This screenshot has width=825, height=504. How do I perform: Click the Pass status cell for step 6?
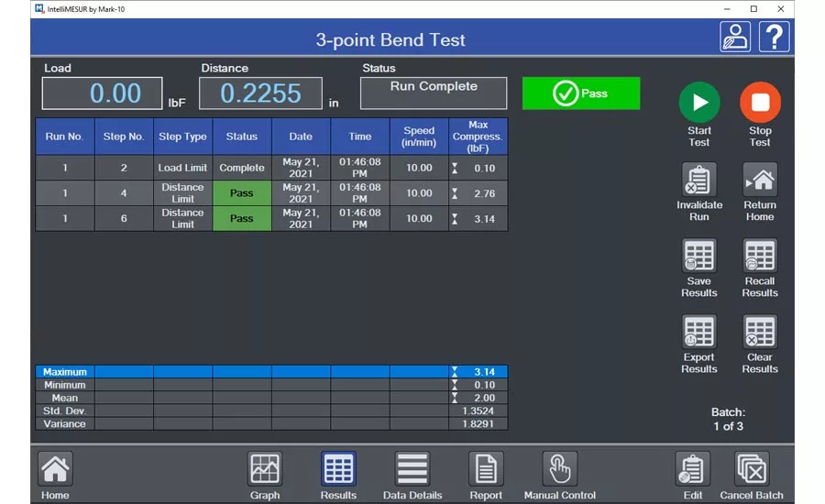click(x=242, y=218)
